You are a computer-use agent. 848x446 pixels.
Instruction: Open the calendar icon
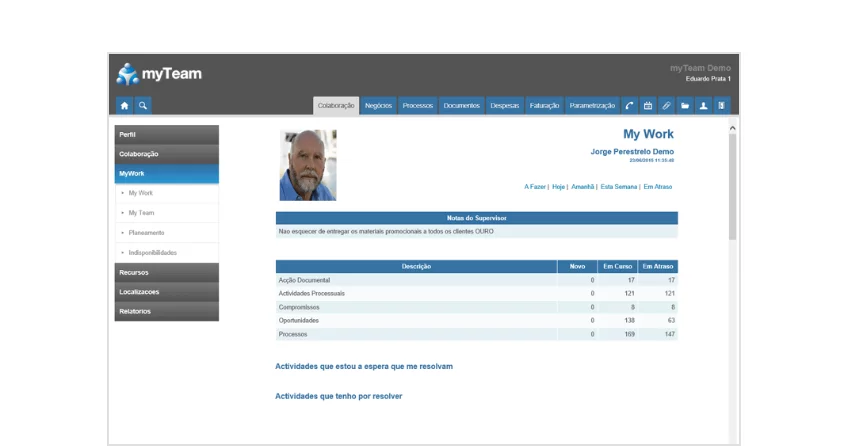(647, 105)
